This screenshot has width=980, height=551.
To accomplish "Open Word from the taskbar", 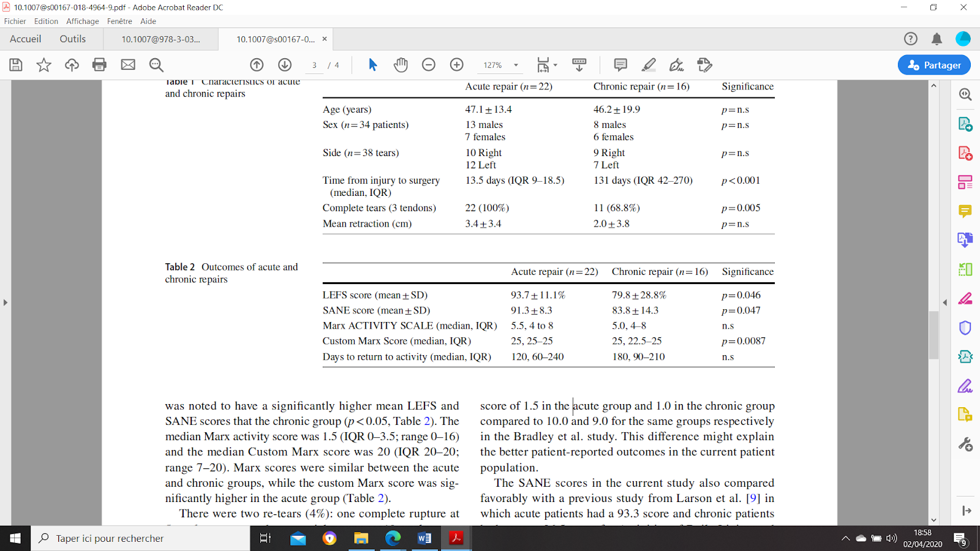I will point(424,538).
